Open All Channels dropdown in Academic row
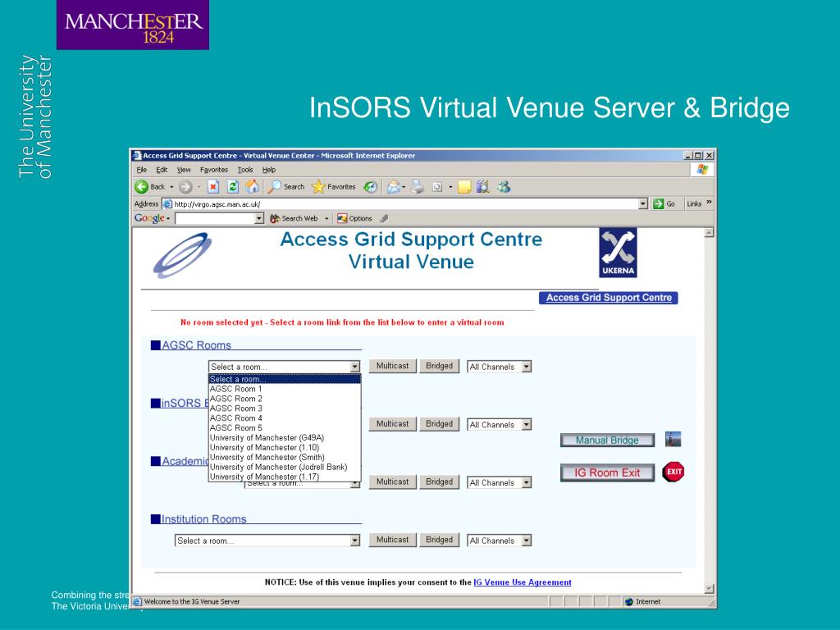 (527, 482)
